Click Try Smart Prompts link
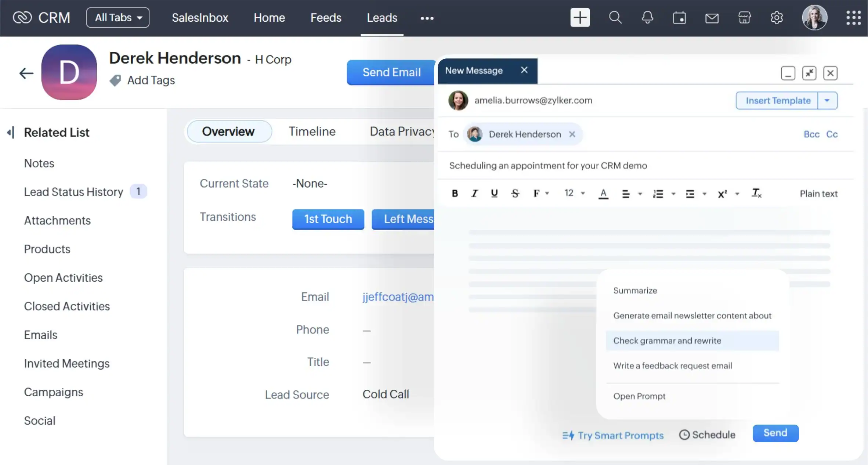The width and height of the screenshot is (868, 465). [x=613, y=435]
